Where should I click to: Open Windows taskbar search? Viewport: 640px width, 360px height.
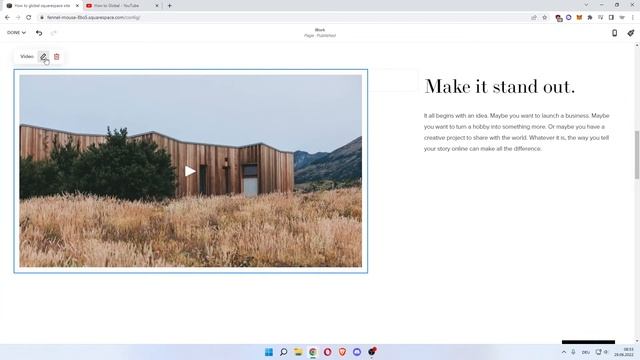[x=283, y=352]
